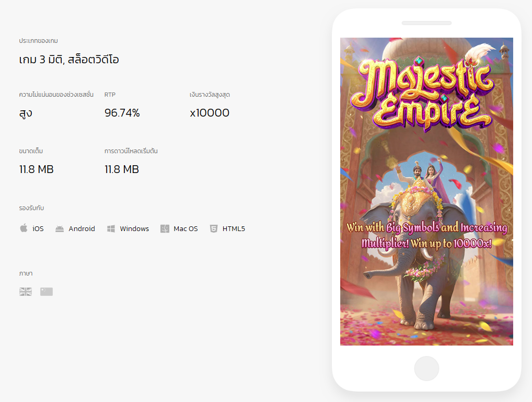Image resolution: width=532 pixels, height=402 pixels.
Task: Select the Chinese flag icon
Action: 47,292
